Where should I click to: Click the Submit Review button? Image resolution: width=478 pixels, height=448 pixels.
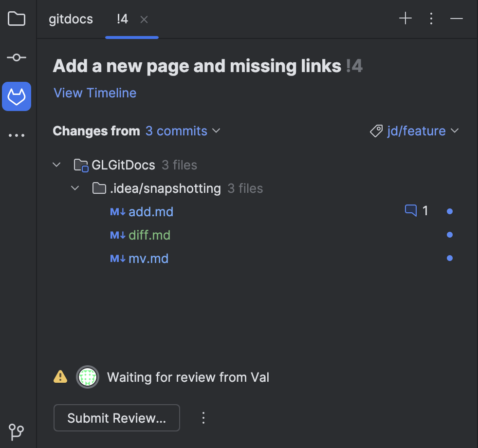117,418
